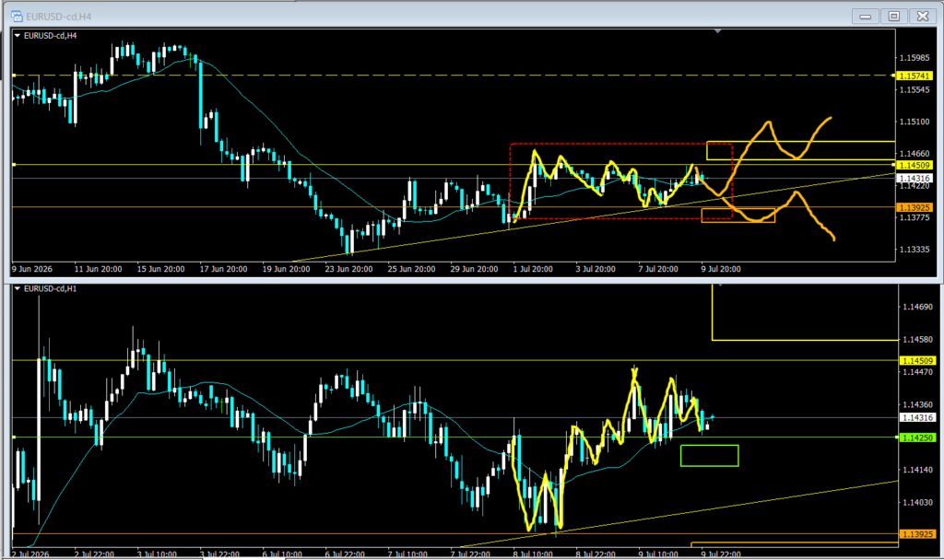Select the 1.14509 price label on H1 chart
Screen dimensions: 944x560
[x=917, y=361]
